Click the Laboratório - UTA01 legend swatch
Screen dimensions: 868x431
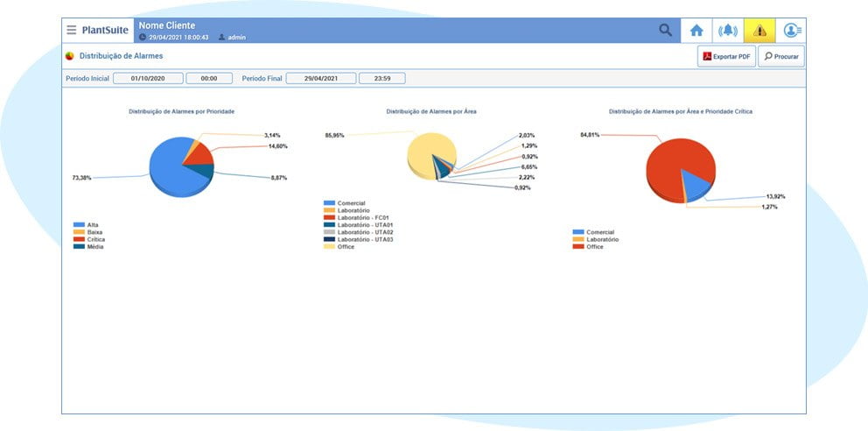(x=329, y=225)
